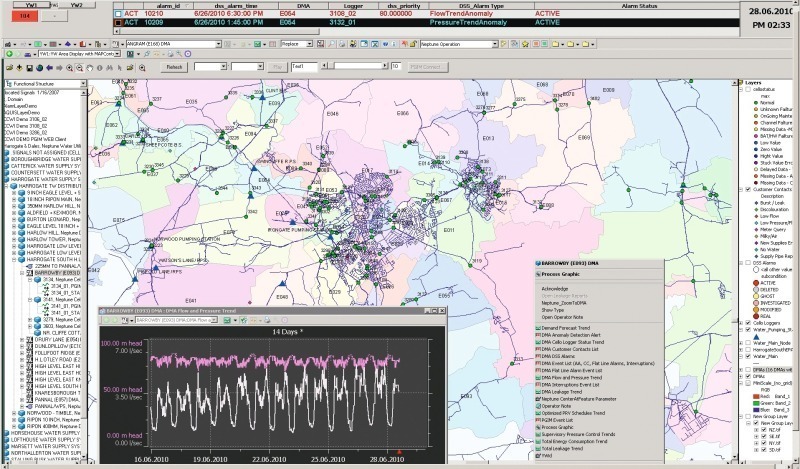Screen dimensions: 800x469
Task: Click the DSS_Alarm Type column header
Action: click(x=481, y=6)
